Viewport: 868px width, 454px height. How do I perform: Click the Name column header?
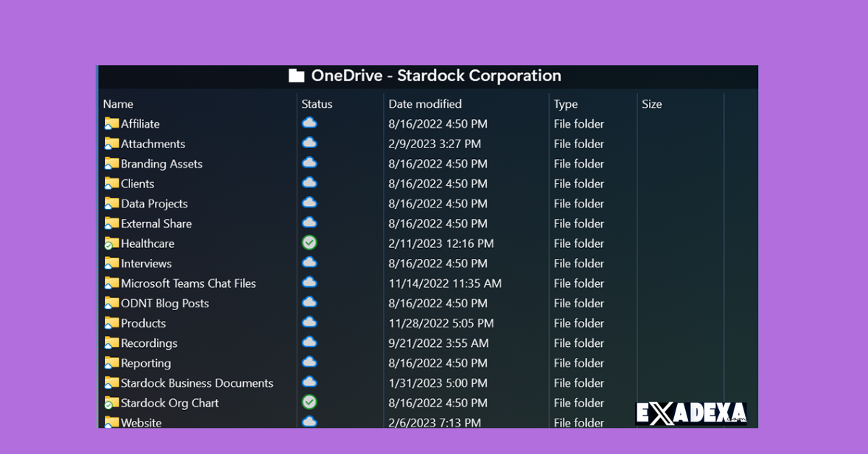[118, 103]
